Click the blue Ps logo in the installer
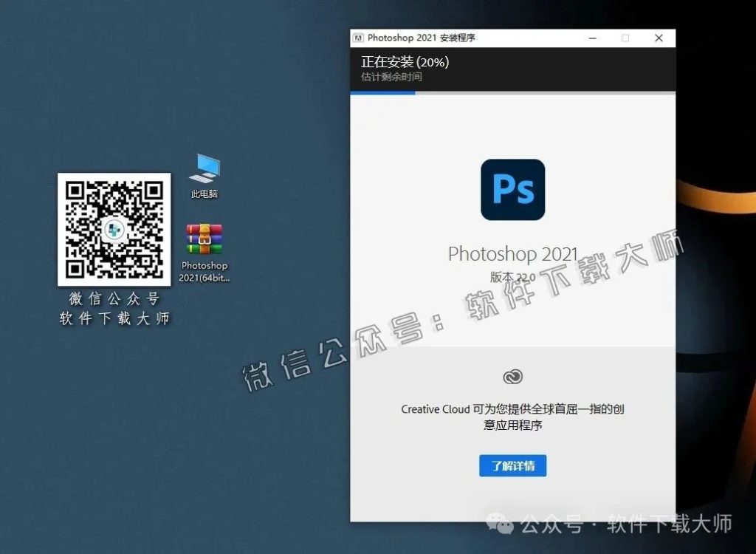This screenshot has height=554, width=756. coord(512,190)
